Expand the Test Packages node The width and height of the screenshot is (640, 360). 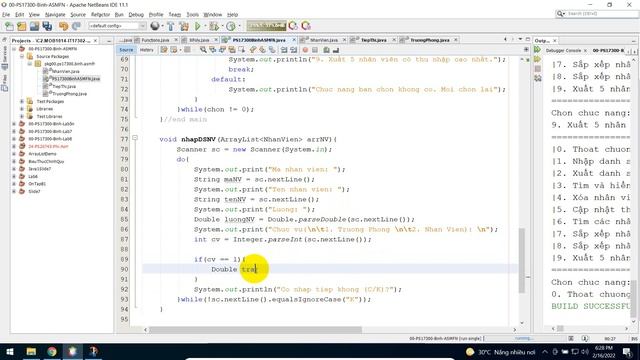pyautogui.click(x=22, y=101)
